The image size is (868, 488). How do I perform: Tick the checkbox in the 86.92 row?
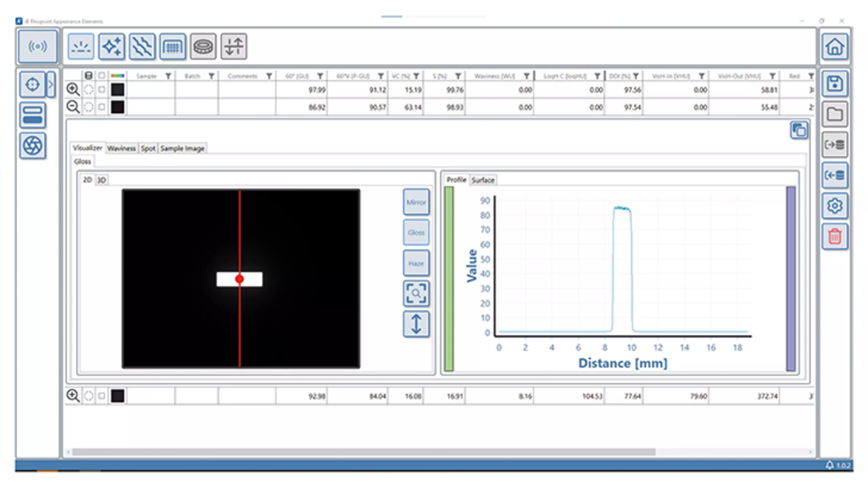click(x=101, y=107)
